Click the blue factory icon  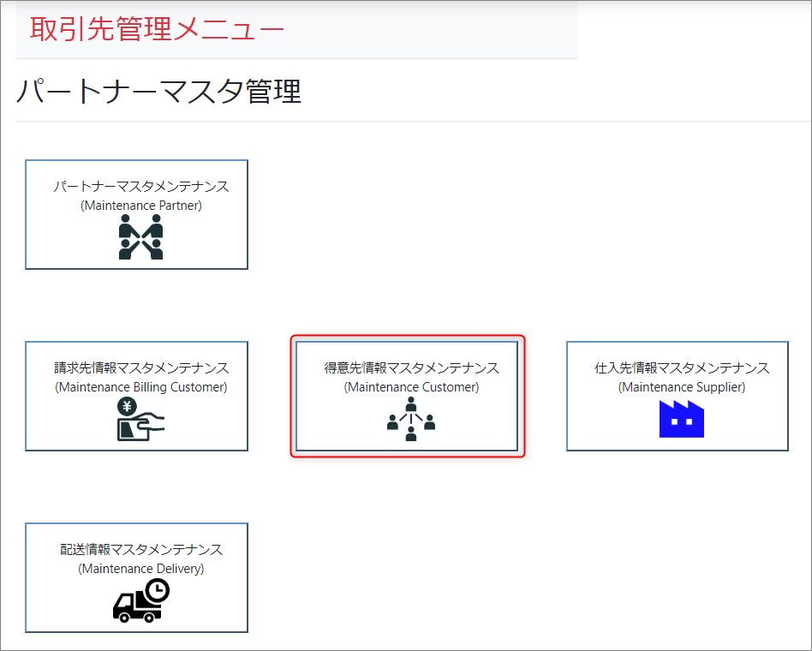pyautogui.click(x=681, y=419)
